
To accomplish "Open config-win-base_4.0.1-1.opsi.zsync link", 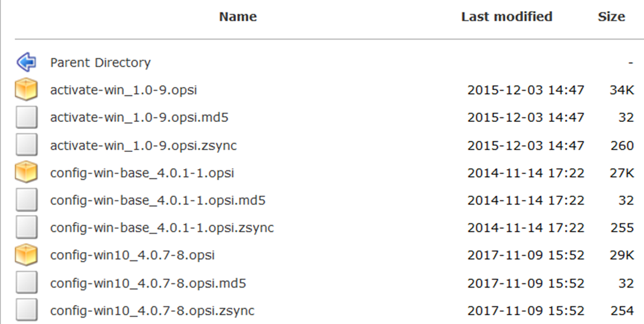I will pyautogui.click(x=162, y=228).
